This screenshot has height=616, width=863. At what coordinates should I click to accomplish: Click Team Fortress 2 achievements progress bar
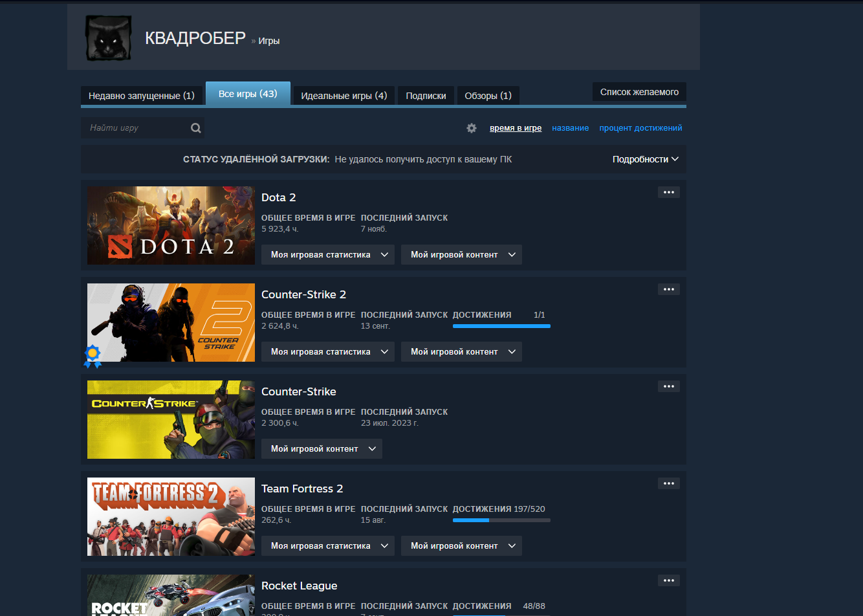click(x=501, y=520)
